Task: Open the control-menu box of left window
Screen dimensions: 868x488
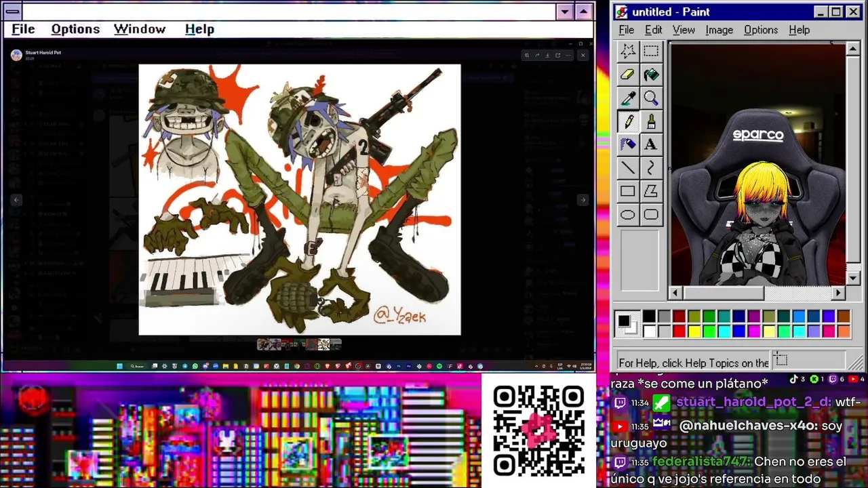Action: click(12, 12)
